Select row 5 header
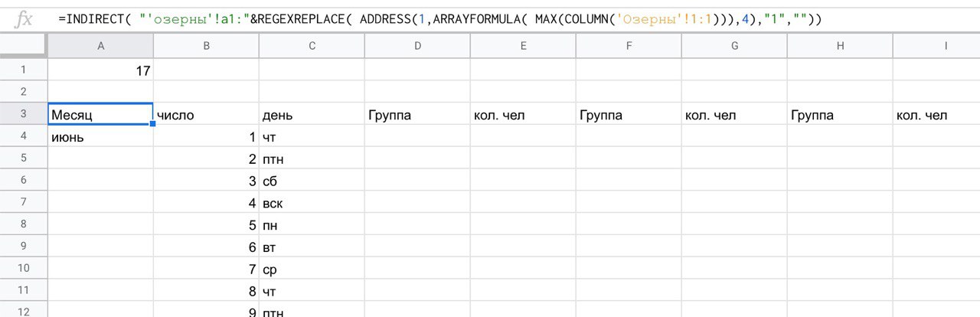980x317 pixels. (x=24, y=158)
